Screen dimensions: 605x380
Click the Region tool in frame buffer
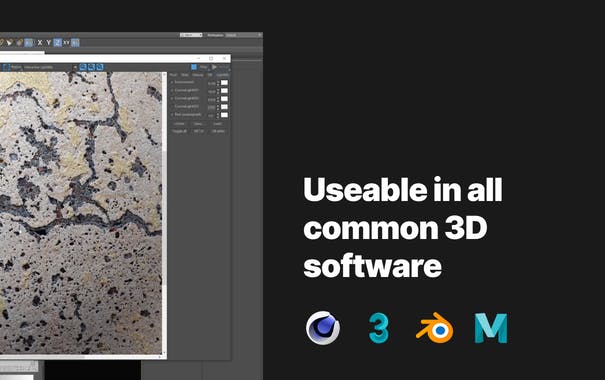(13, 67)
